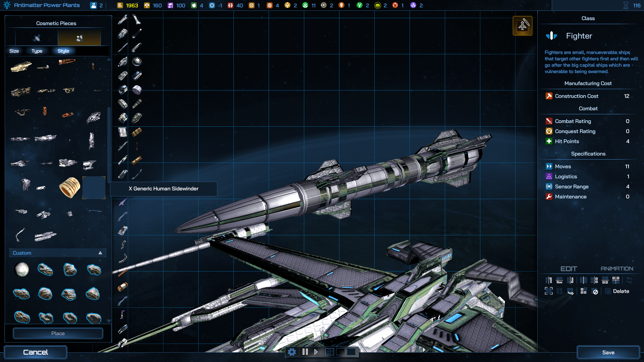Click the select-all parts bracket icon

click(x=549, y=291)
